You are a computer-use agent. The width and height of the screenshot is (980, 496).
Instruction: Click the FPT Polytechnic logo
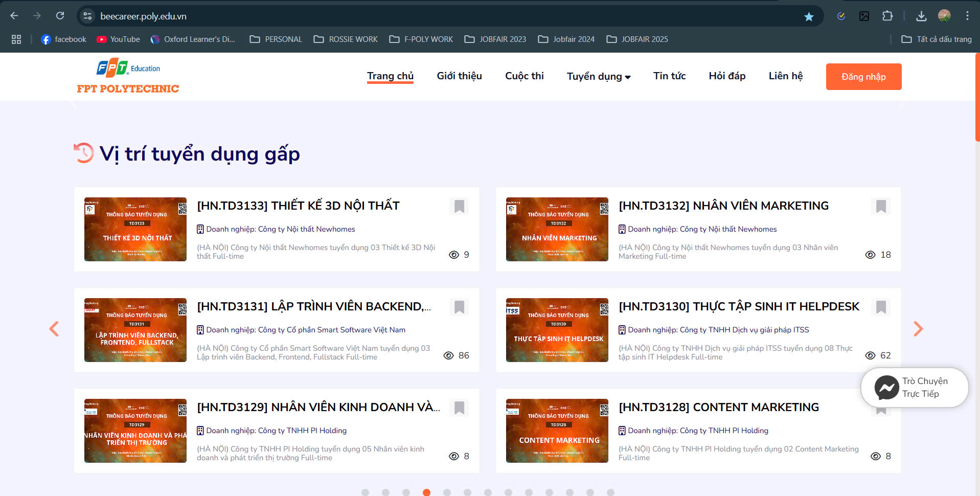point(128,76)
